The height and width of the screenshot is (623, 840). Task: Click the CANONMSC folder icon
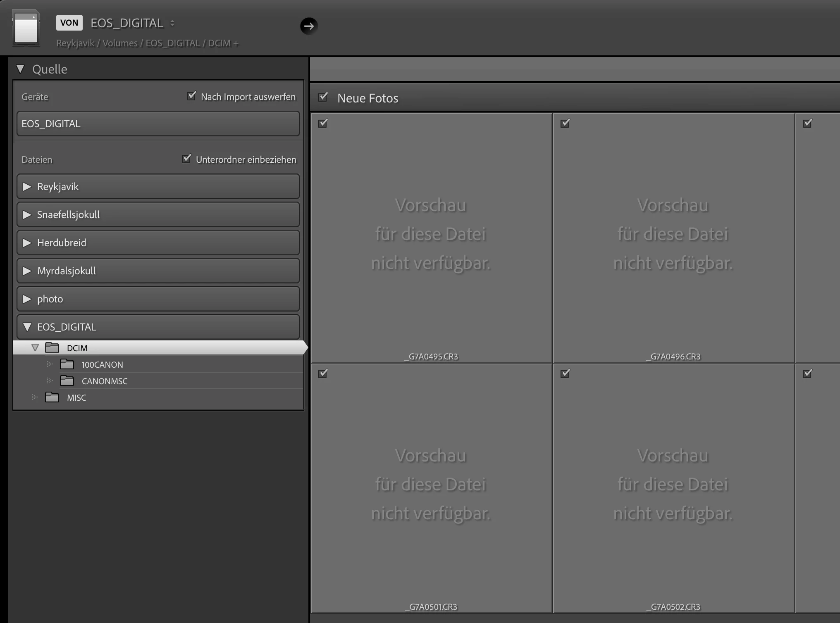(67, 381)
